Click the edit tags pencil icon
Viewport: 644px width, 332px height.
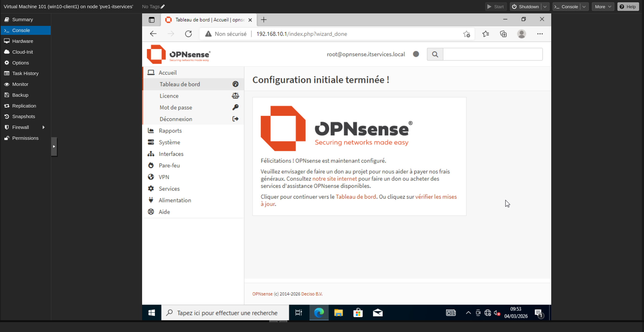click(x=163, y=7)
